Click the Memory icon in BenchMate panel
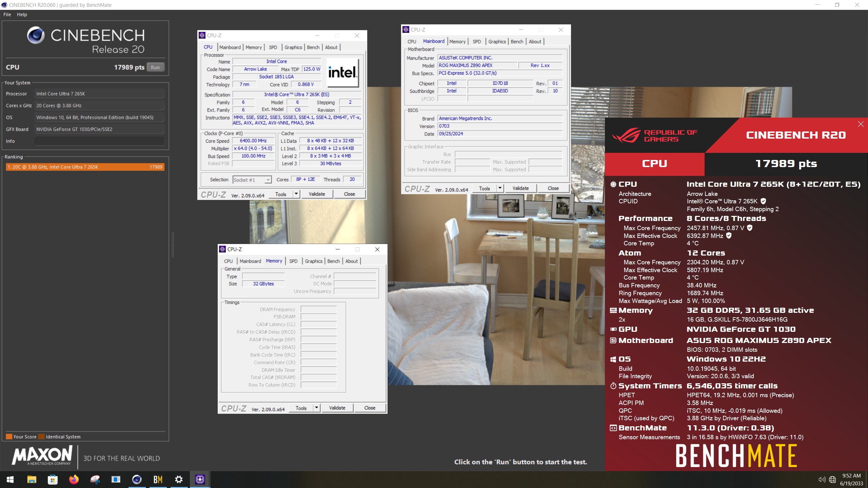 pos(613,310)
